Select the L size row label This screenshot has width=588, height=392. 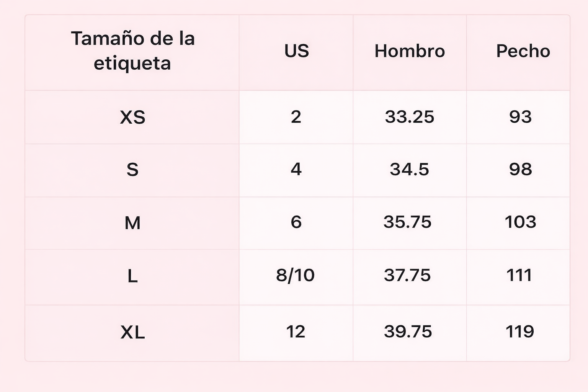click(132, 276)
